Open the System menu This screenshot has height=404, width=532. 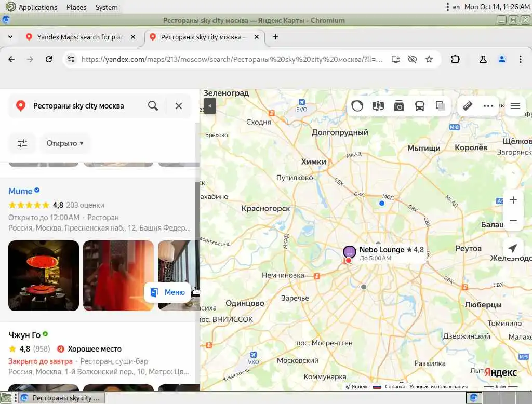(107, 7)
